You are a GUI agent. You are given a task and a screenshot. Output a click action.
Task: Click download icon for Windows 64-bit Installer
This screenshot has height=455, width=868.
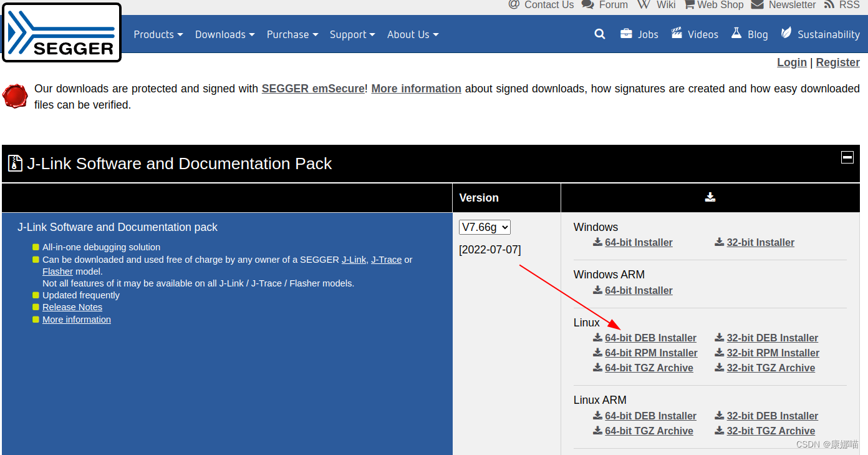pos(597,242)
